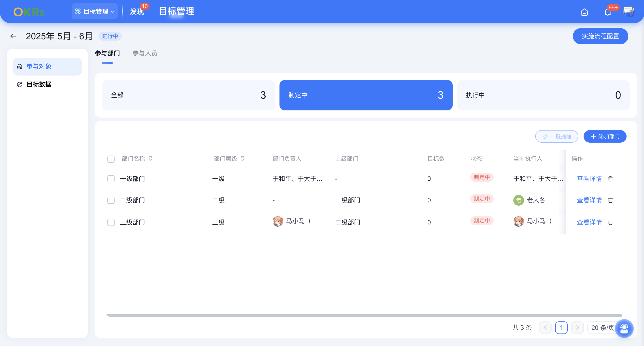Click the 实施流程配置 button
Image resolution: width=644 pixels, height=346 pixels.
(x=600, y=36)
